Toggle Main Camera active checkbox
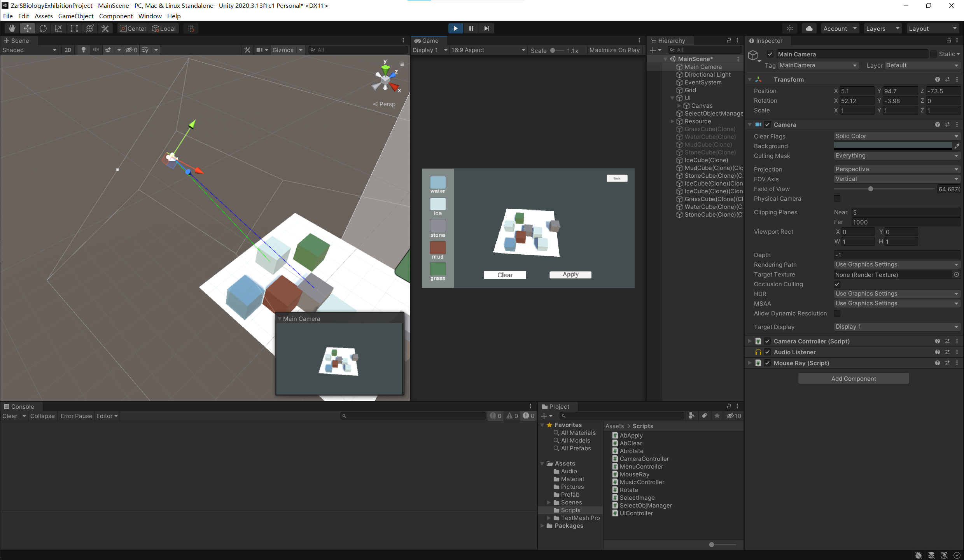This screenshot has width=964, height=560. [770, 54]
